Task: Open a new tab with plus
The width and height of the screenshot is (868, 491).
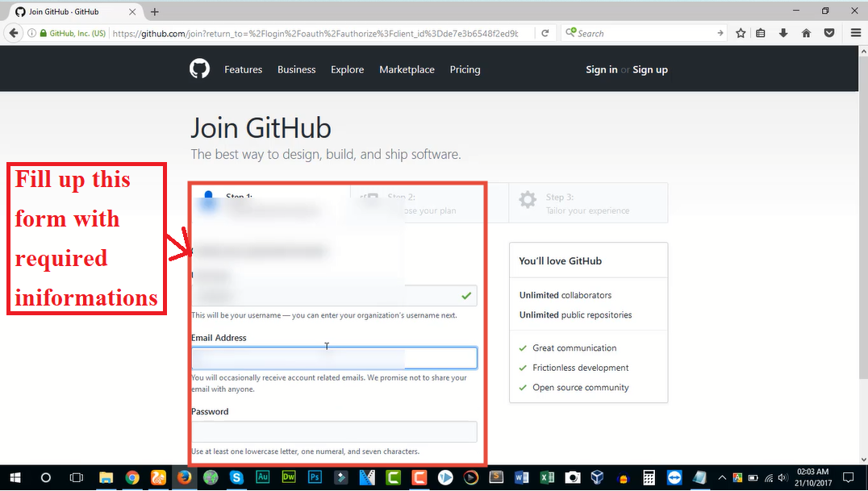Action: coord(154,11)
